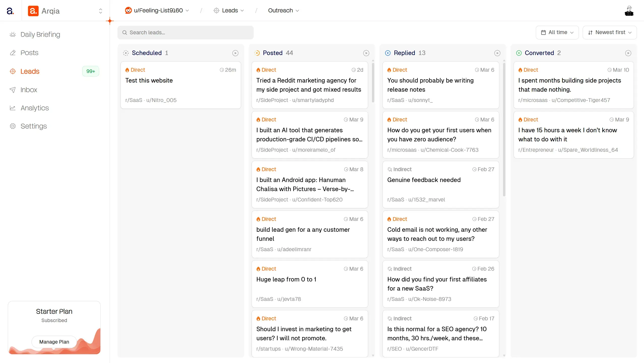Open the Analytics section
644x363 pixels.
[x=35, y=108]
